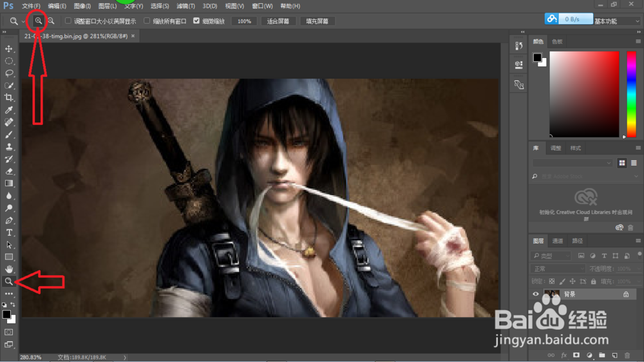Screen dimensions: 644x362
Task: Click Zoom In mode in options bar
Action: click(38, 21)
